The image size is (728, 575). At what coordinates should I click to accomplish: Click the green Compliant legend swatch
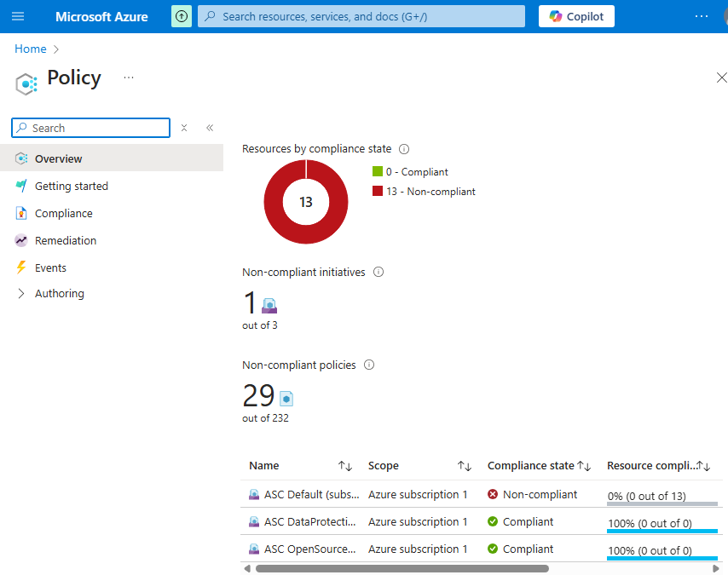coord(378,172)
